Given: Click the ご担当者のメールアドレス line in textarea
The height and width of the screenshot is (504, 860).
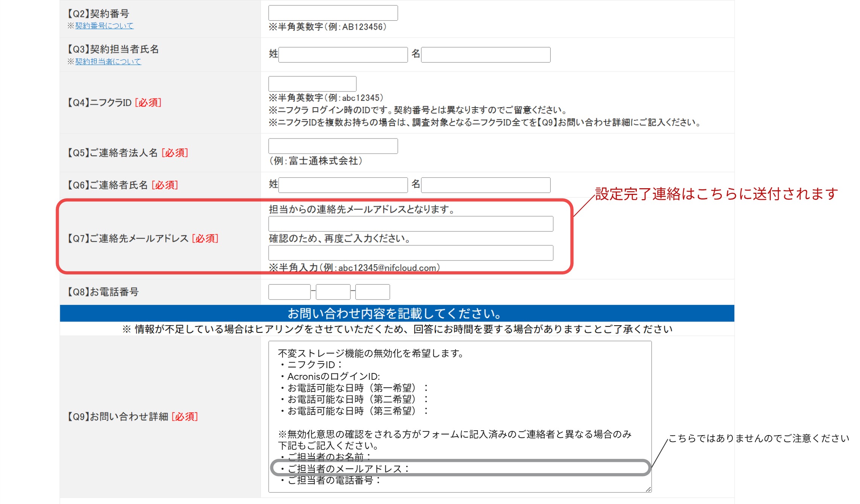Looking at the screenshot, I should coord(348,469).
